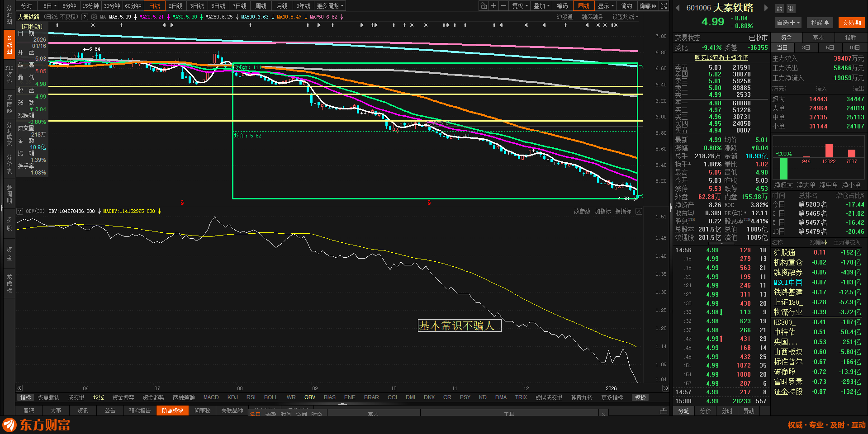Go to previous stock with left arrow

(678, 8)
